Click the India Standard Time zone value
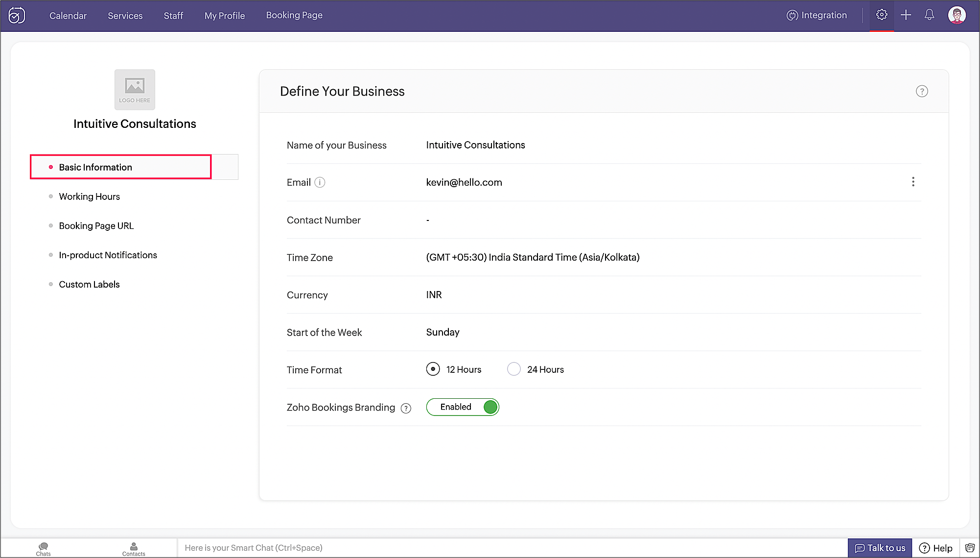 533,257
